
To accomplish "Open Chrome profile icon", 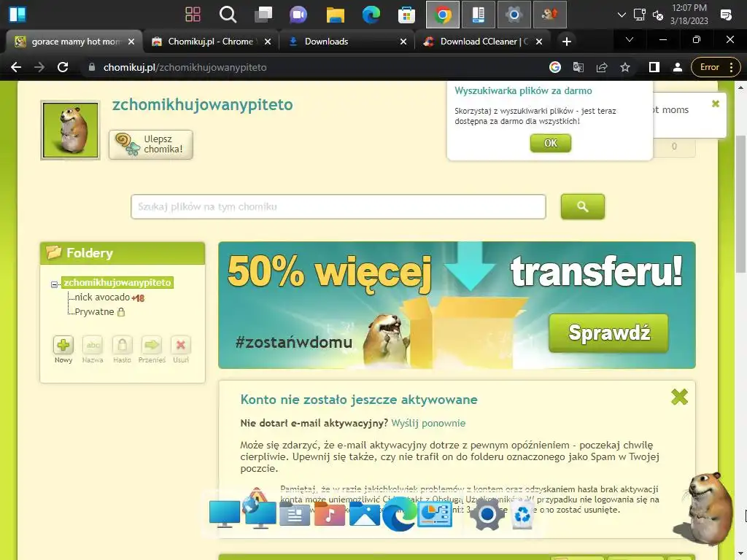I will coord(678,67).
